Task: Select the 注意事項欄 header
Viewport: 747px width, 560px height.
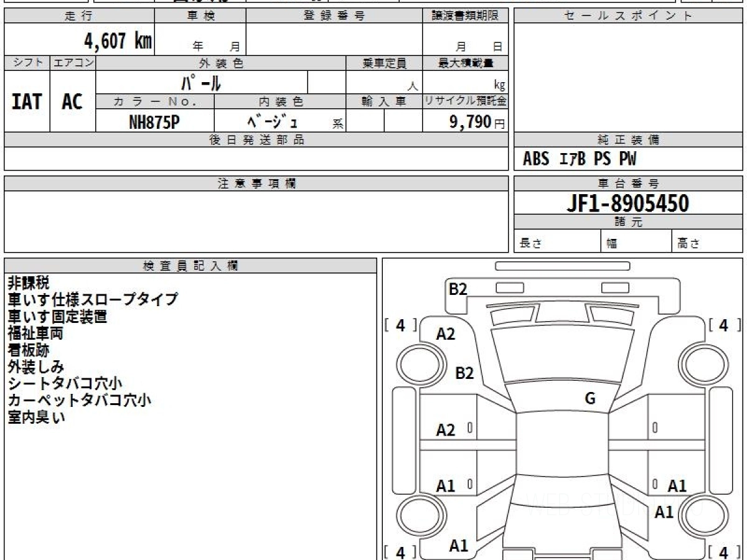Action: pyautogui.click(x=256, y=184)
